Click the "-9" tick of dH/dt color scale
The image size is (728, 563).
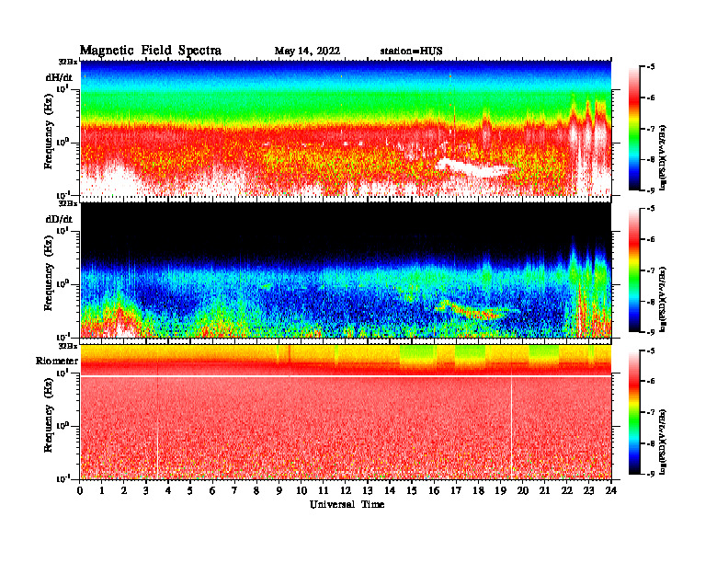(x=651, y=190)
